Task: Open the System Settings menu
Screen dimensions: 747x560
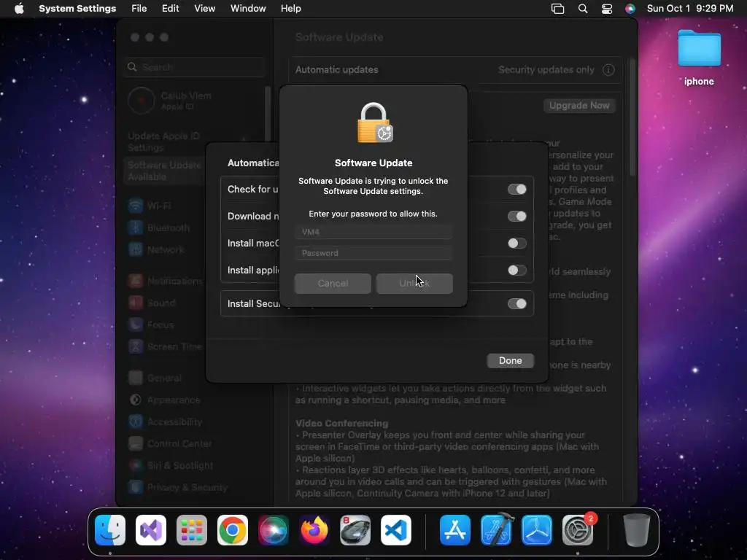Action: 77,9
